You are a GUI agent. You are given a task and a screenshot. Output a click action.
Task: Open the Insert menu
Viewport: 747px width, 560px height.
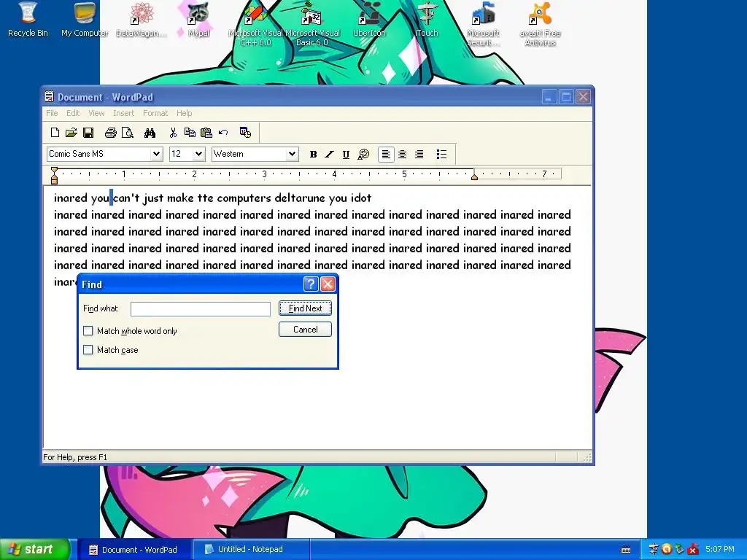124,113
